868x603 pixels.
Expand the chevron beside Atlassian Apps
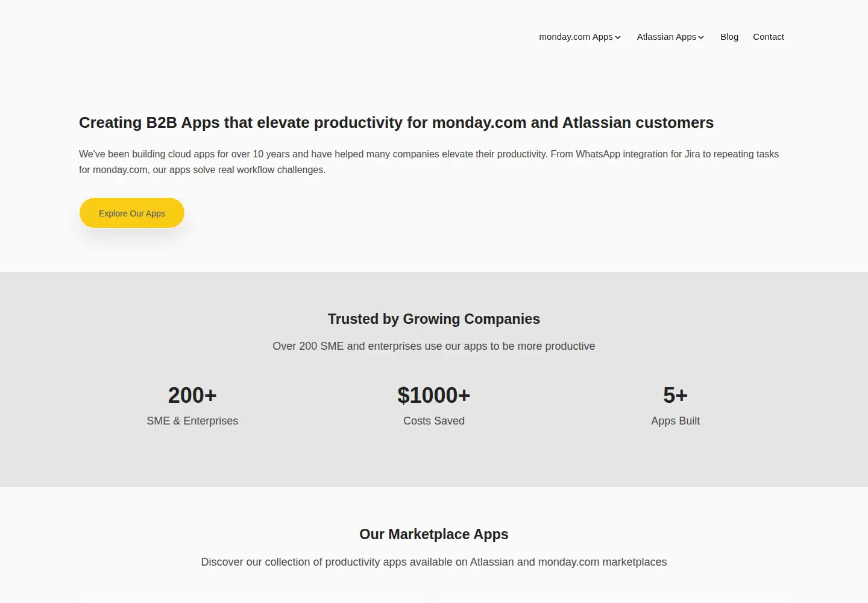(x=701, y=37)
